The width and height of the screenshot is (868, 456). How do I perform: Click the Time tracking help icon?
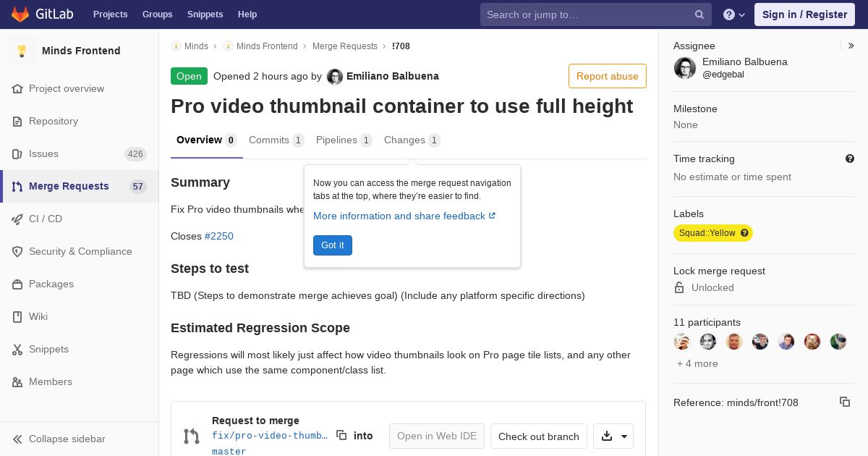click(x=850, y=159)
